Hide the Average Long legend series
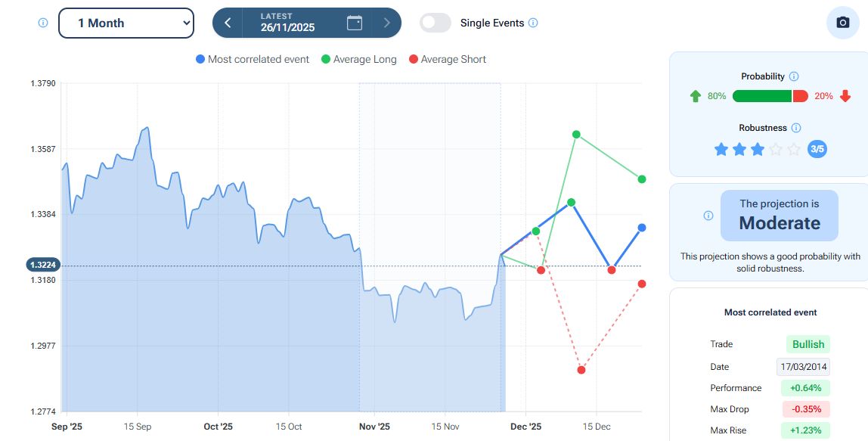The width and height of the screenshot is (868, 441). coord(359,59)
